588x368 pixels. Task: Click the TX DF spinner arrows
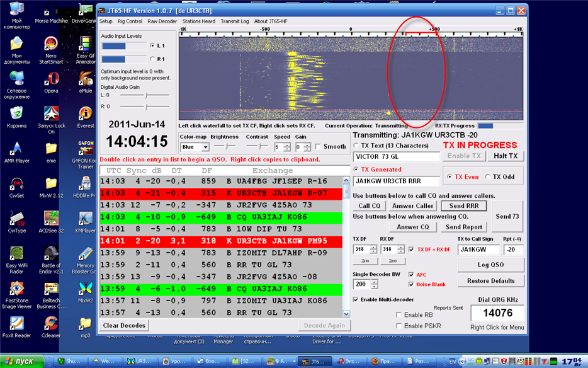coord(373,250)
